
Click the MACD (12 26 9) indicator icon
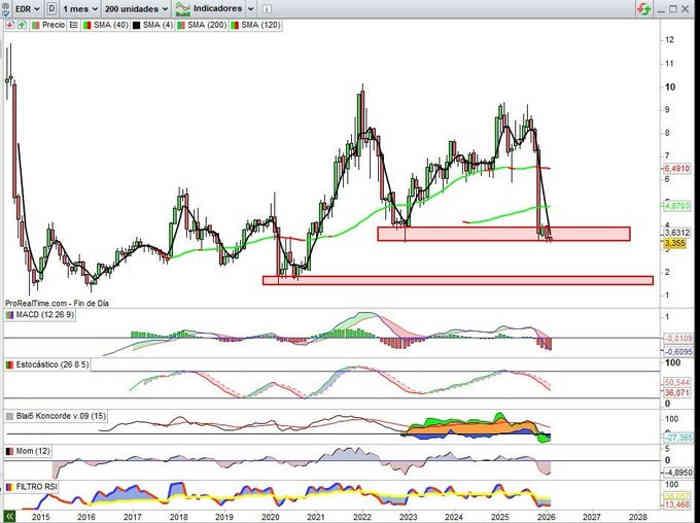point(9,315)
